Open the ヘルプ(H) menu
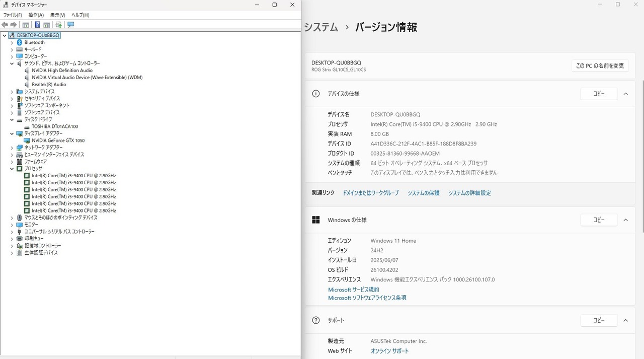644x359 pixels. click(x=80, y=15)
